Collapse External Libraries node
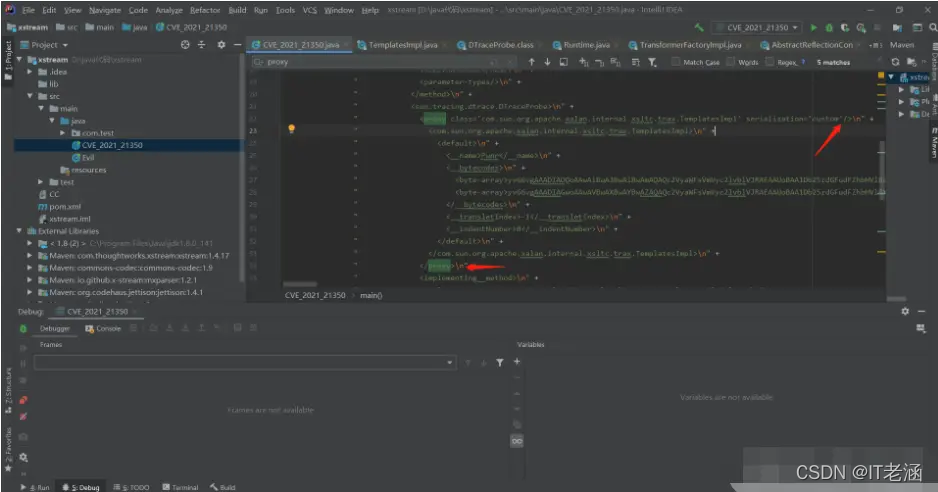This screenshot has width=938, height=492. (19, 231)
